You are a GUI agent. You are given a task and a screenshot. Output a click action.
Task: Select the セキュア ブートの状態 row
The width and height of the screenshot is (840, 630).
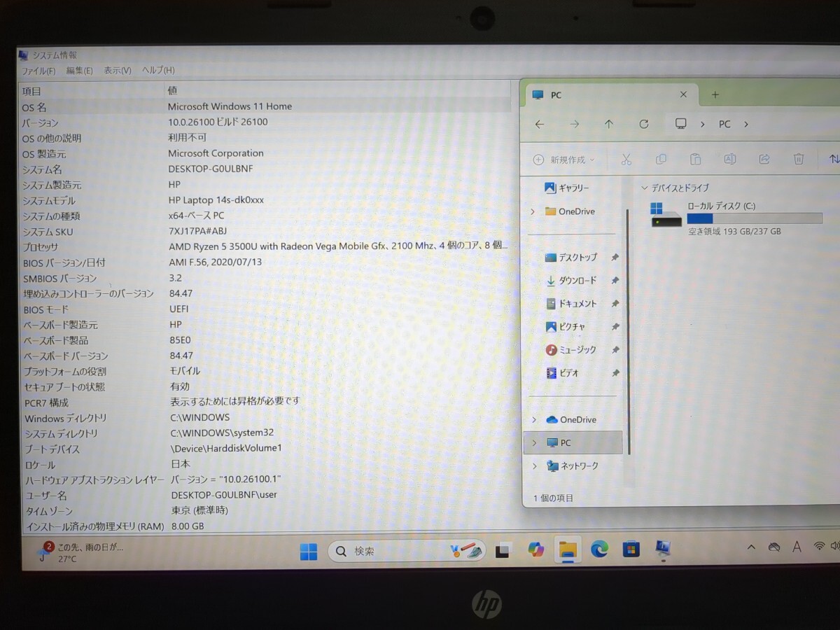[x=265, y=386]
